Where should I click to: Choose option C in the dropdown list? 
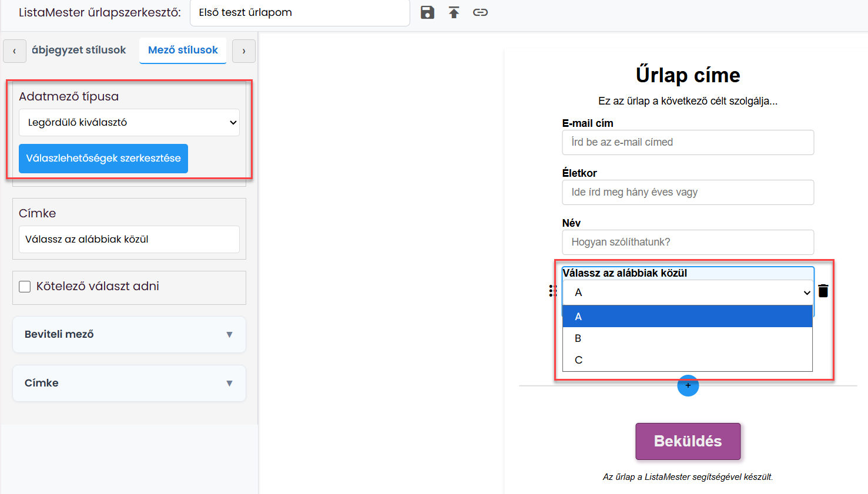point(688,360)
